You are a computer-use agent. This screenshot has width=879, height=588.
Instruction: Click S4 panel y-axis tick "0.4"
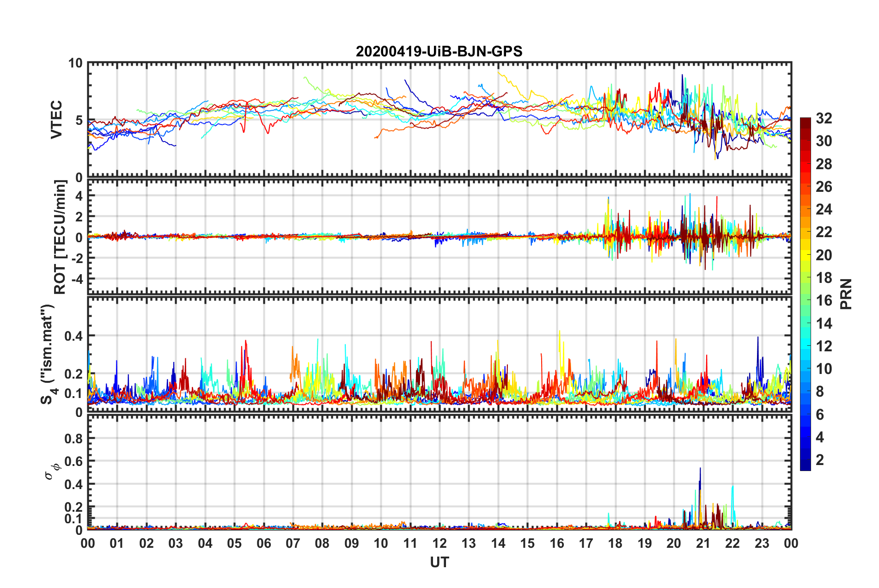73,336
